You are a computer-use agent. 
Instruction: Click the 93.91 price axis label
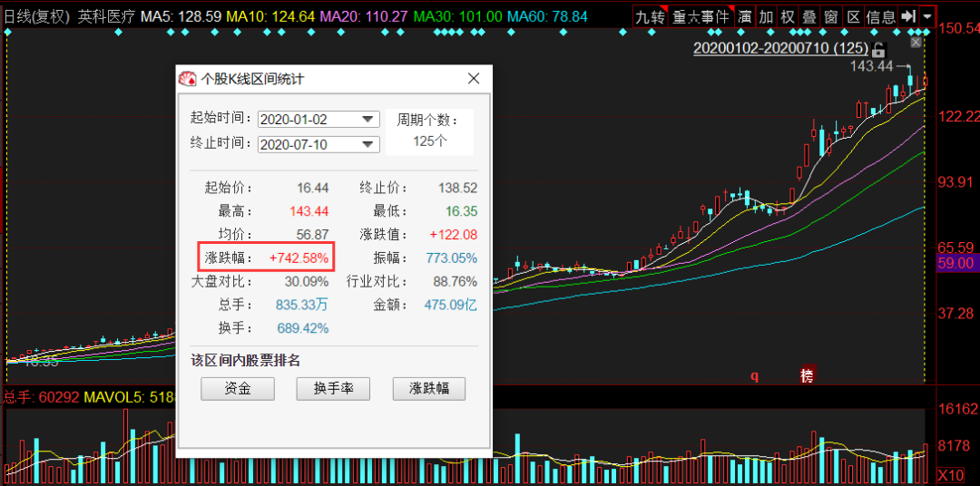click(x=957, y=182)
